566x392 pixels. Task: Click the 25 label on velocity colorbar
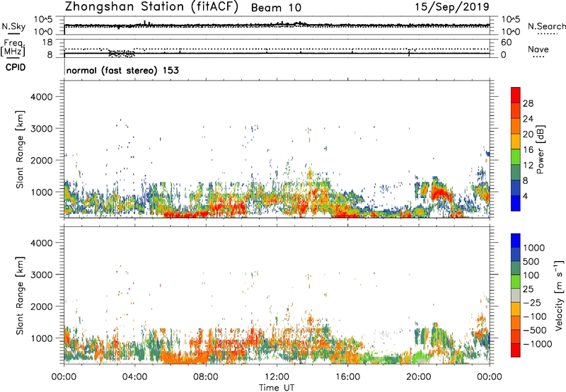tap(528, 289)
